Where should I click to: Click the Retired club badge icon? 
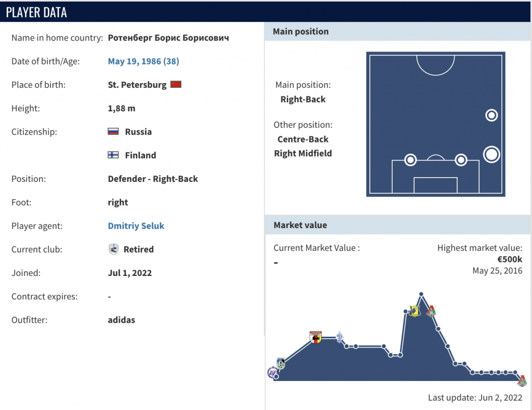pyautogui.click(x=113, y=249)
